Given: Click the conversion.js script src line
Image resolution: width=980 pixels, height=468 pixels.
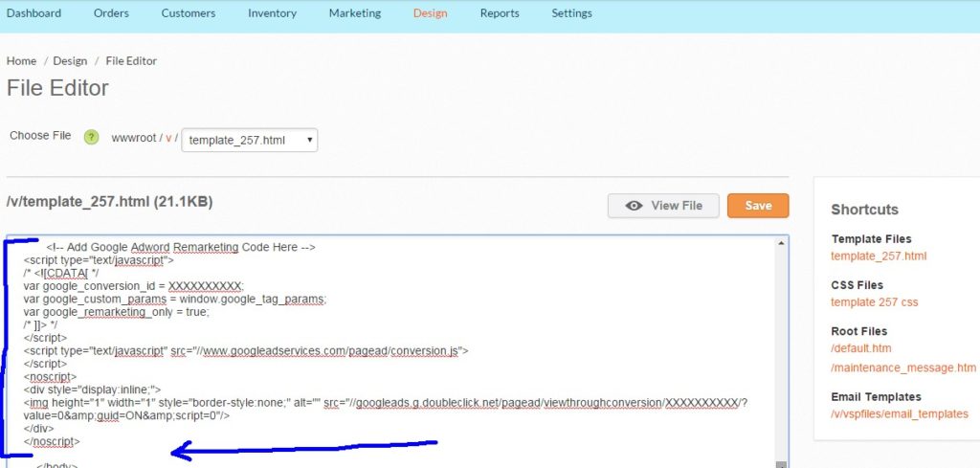Looking at the screenshot, I should (x=246, y=351).
